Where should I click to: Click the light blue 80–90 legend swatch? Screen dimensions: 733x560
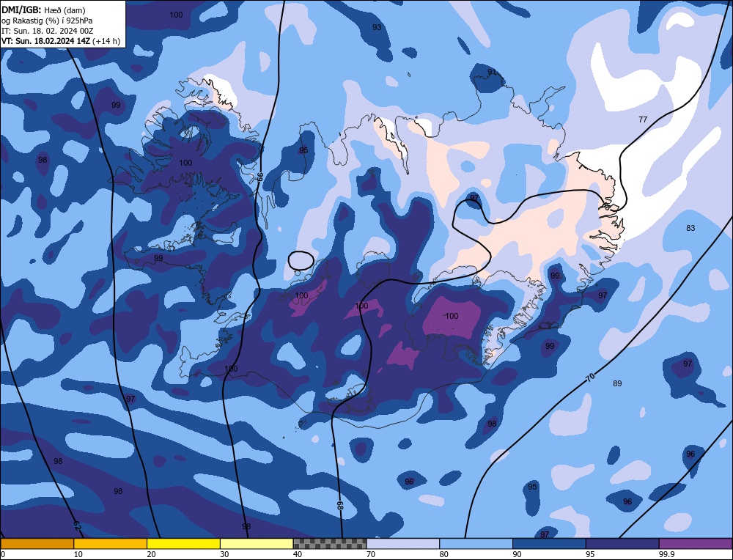tap(476, 544)
